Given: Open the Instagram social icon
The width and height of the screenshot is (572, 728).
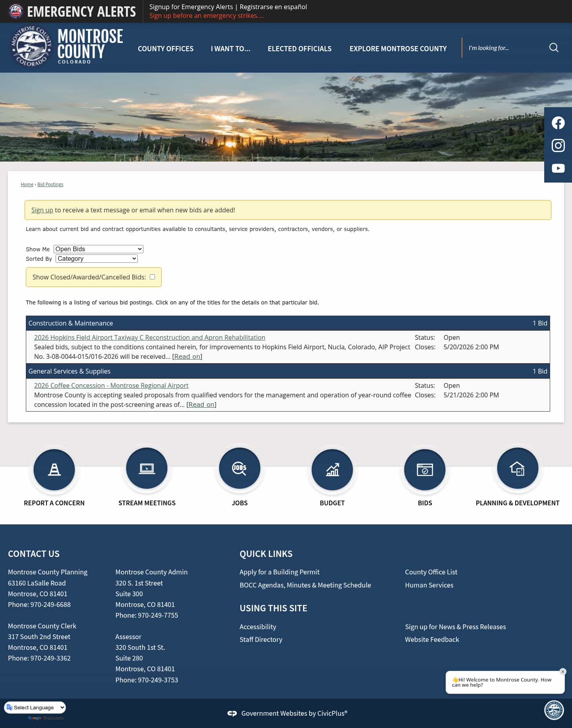Looking at the screenshot, I should click(558, 146).
